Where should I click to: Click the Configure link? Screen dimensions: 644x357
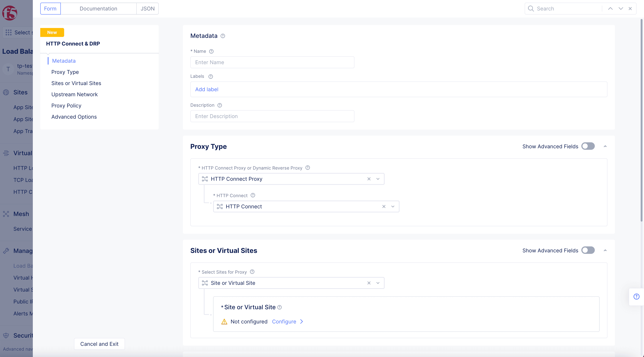coord(284,322)
